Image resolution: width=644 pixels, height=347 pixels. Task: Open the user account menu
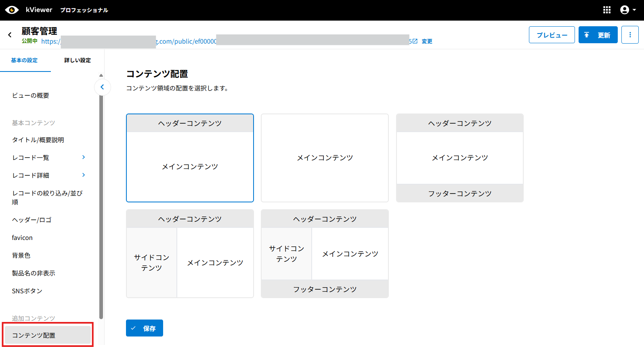click(627, 10)
